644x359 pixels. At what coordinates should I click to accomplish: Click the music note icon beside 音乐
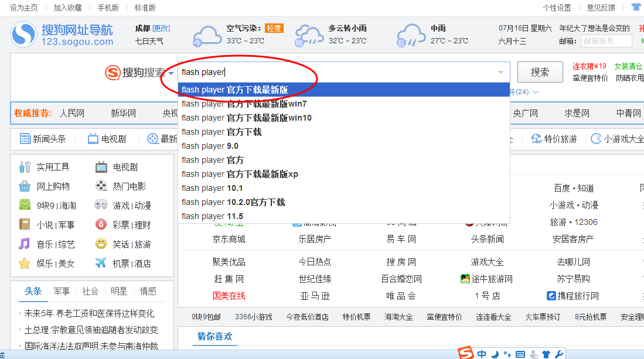coord(25,244)
